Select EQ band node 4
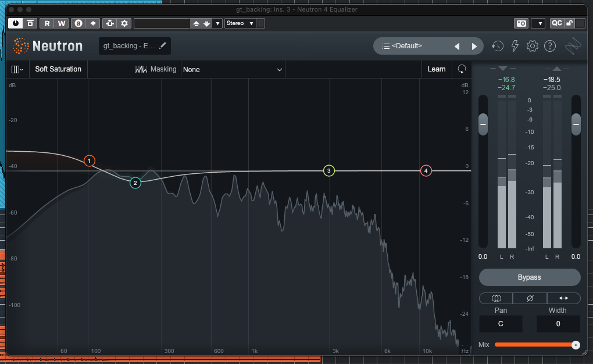This screenshot has width=593, height=364. pos(426,170)
